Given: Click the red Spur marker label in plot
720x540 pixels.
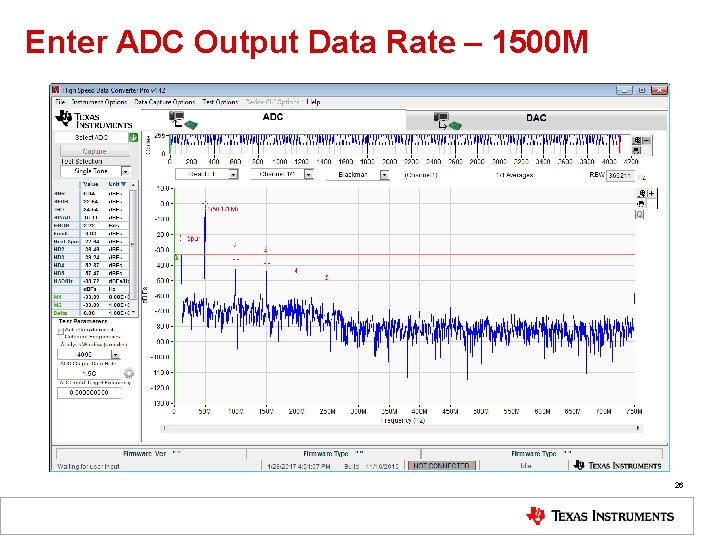Looking at the screenshot, I should pos(194,238).
